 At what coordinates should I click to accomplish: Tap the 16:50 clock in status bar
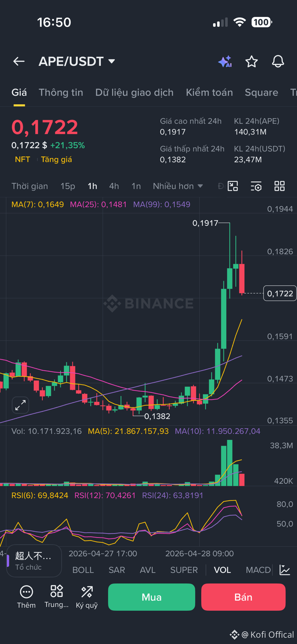(54, 22)
